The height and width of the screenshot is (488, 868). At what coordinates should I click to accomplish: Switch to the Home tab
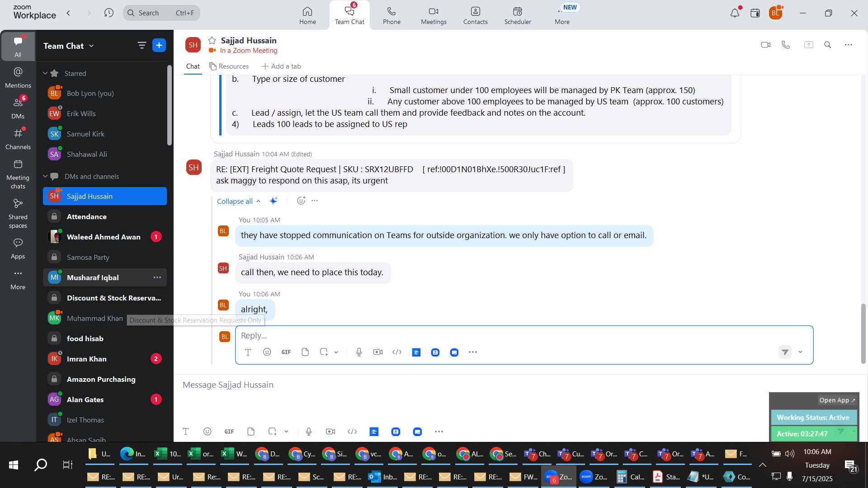click(x=307, y=15)
